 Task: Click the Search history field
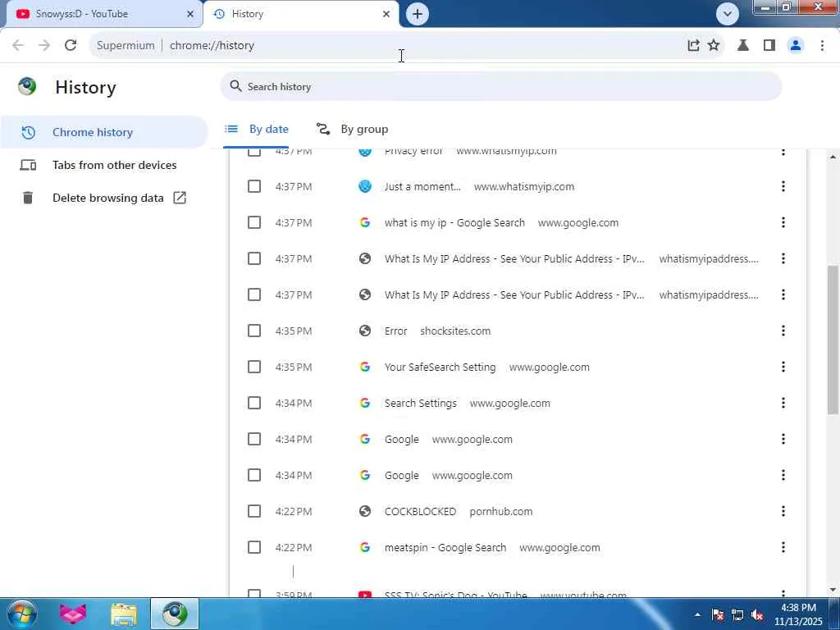(500, 86)
